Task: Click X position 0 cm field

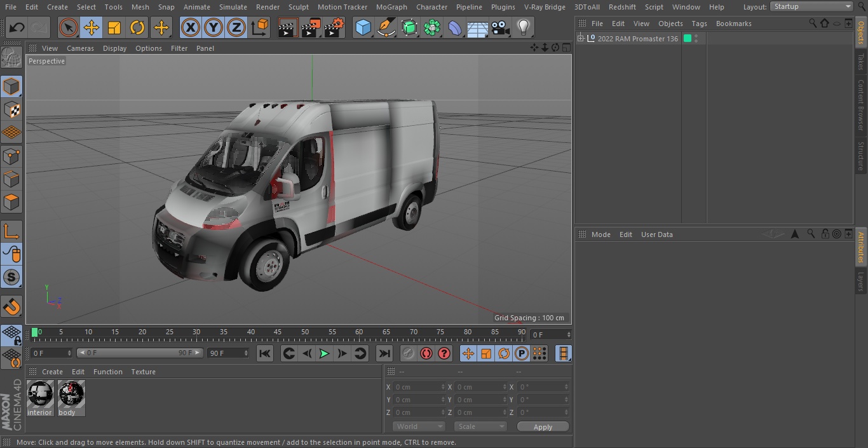Action: pos(419,387)
